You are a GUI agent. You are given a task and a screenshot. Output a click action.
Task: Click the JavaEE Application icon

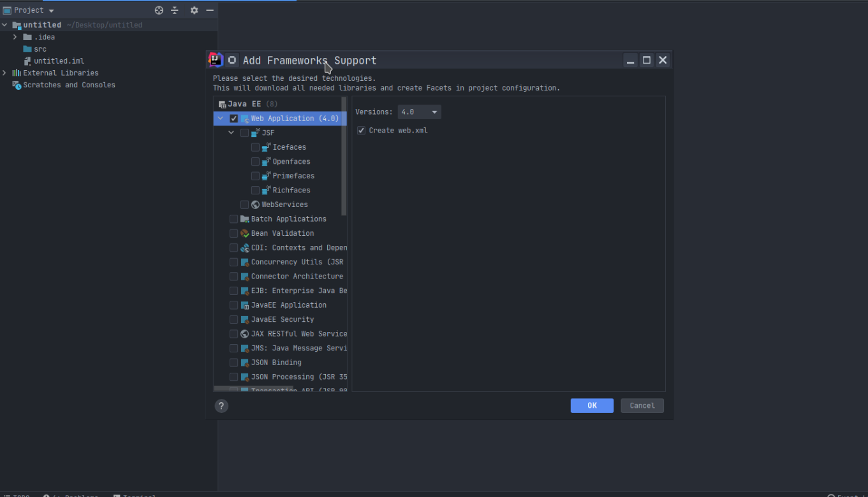coord(245,305)
